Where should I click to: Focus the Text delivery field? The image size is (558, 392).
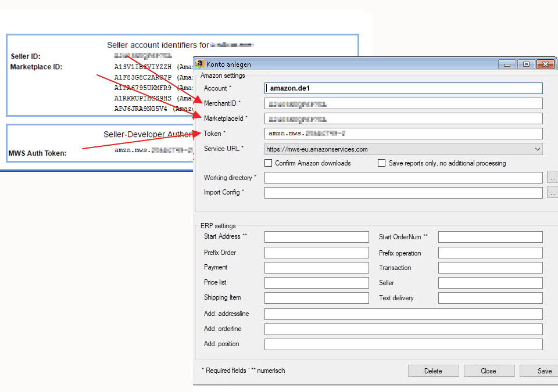[x=491, y=298]
